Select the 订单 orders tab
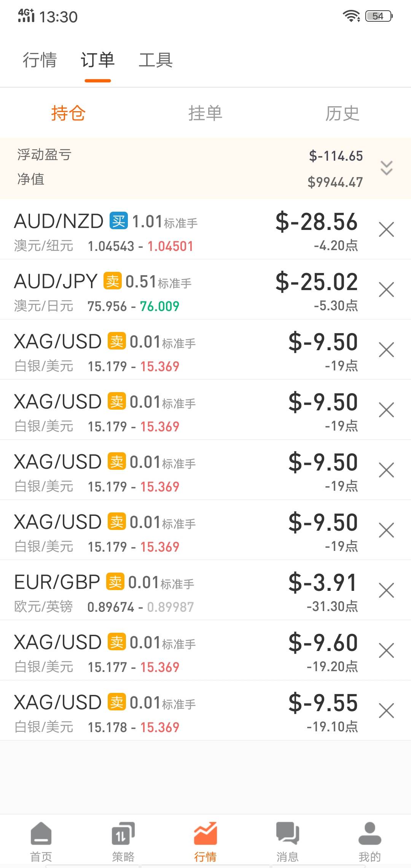 [98, 60]
